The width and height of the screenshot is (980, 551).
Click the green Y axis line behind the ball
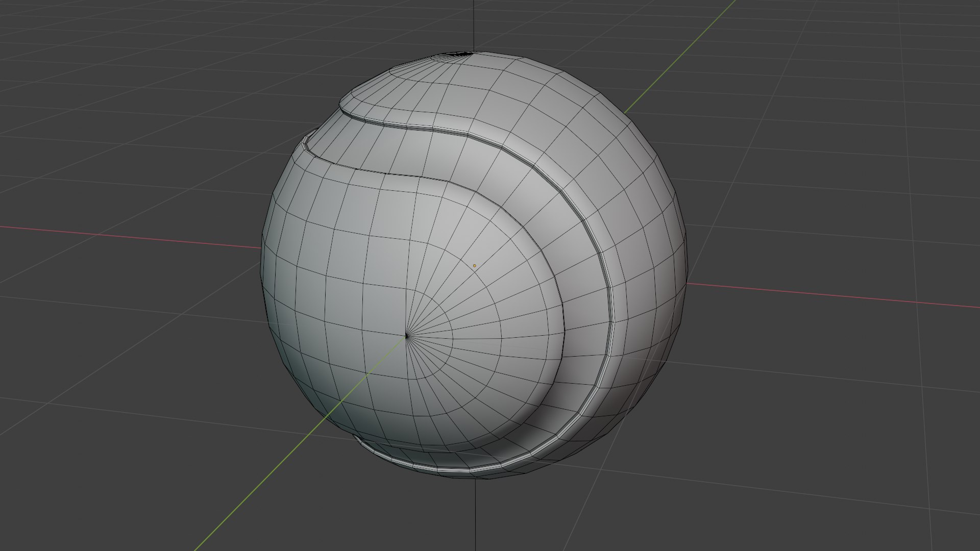[x=679, y=57]
